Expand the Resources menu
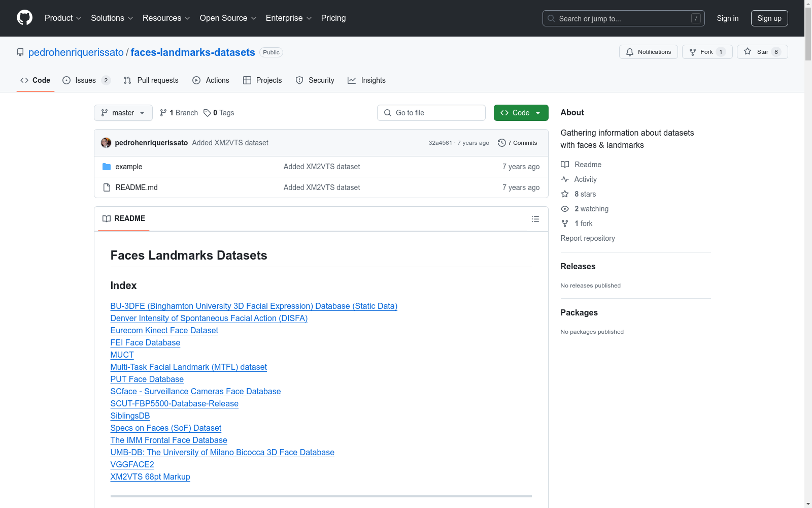This screenshot has width=812, height=508. click(166, 18)
